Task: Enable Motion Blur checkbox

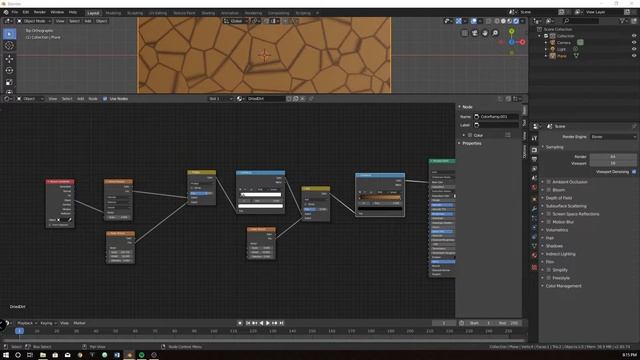Action: coord(549,222)
